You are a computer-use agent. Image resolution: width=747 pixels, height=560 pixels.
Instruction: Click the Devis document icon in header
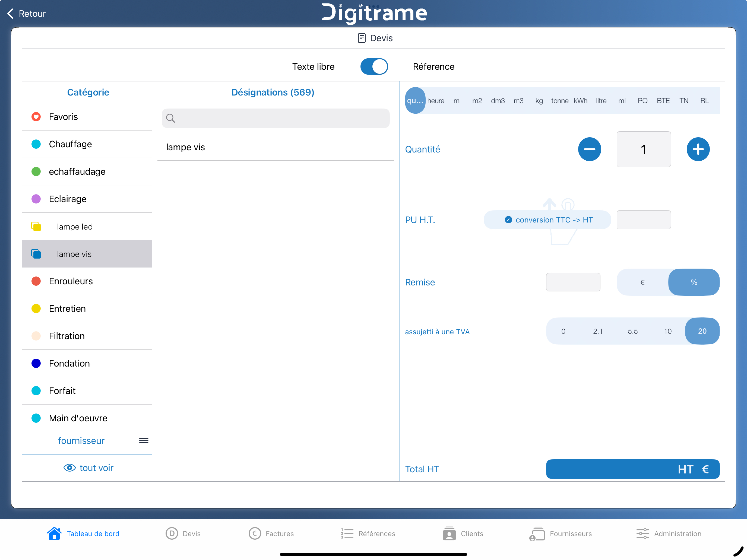tap(361, 38)
